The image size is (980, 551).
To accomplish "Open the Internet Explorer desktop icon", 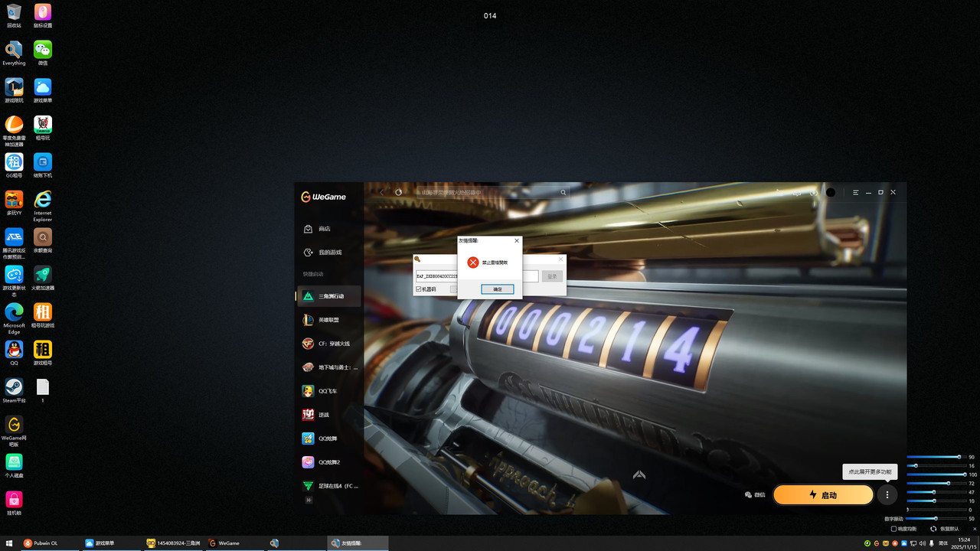I will click(x=43, y=205).
